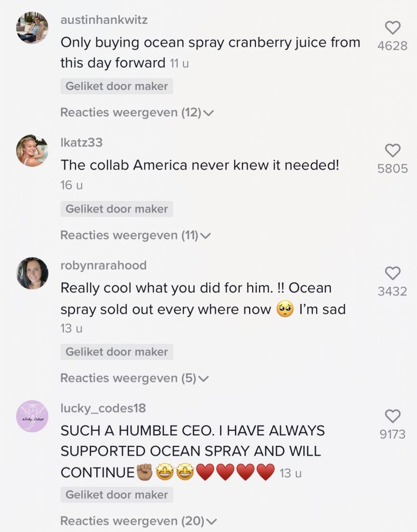Tap the like count 9173
Screen dimensions: 417x532
(393, 434)
